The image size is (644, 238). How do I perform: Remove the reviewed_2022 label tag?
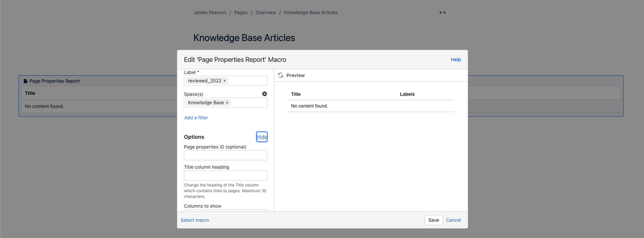(x=225, y=81)
